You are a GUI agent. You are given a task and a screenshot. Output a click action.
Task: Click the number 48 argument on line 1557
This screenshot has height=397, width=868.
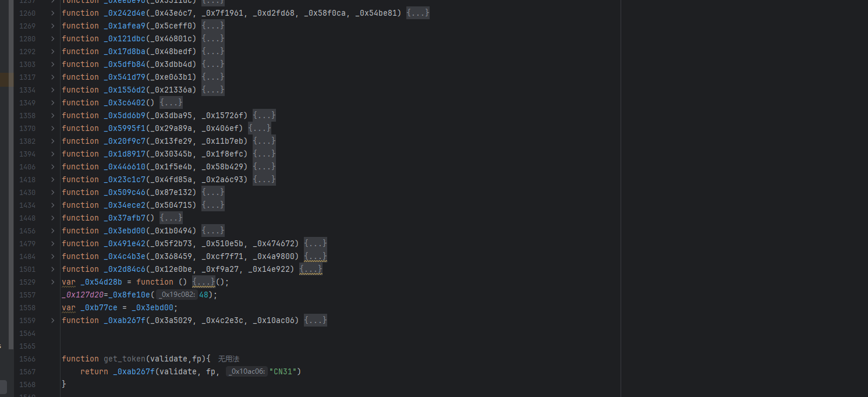tap(204, 295)
